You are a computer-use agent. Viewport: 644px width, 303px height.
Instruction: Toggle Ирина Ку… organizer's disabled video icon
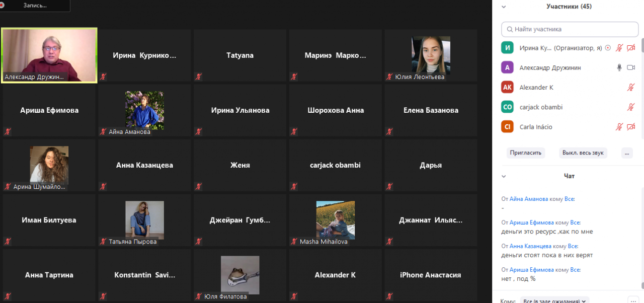[631, 48]
